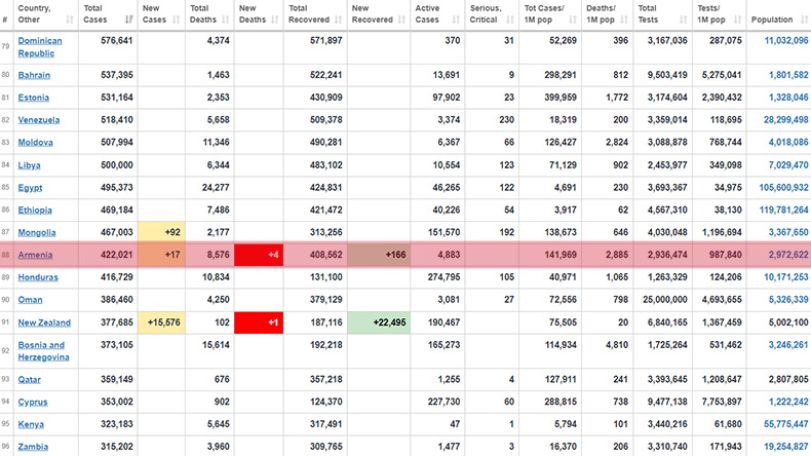811x456 pixels.
Task: Open Dominican Republic population 11,032,096 link
Action: click(786, 40)
